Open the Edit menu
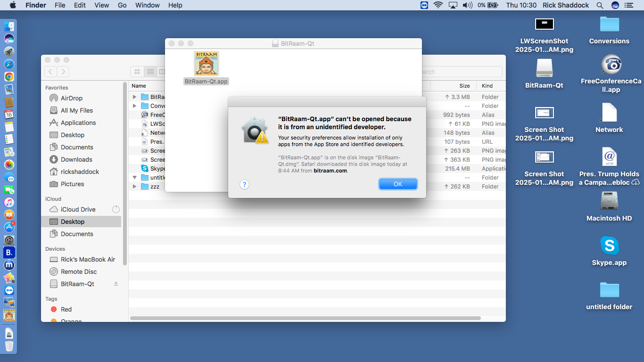This screenshot has width=644, height=362. pyautogui.click(x=80, y=5)
